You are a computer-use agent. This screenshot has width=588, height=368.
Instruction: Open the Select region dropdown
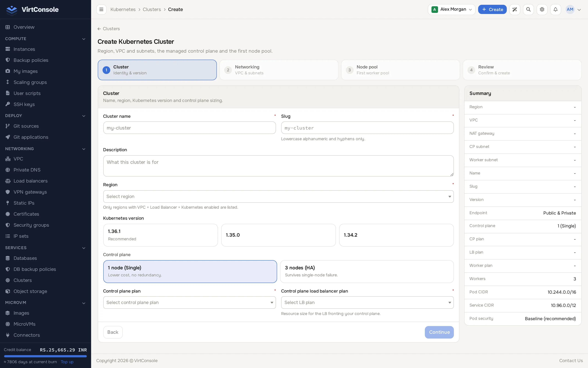click(x=278, y=196)
